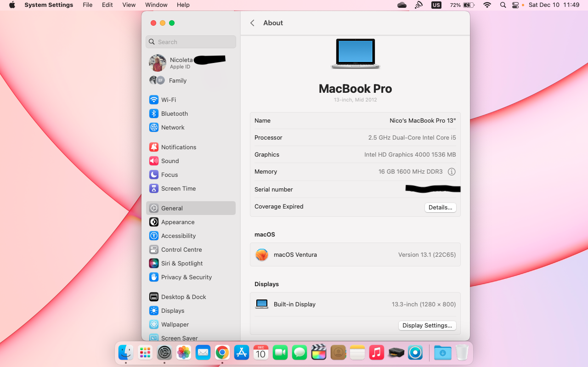Click the battery status indicator
The height and width of the screenshot is (367, 588).
[462, 5]
